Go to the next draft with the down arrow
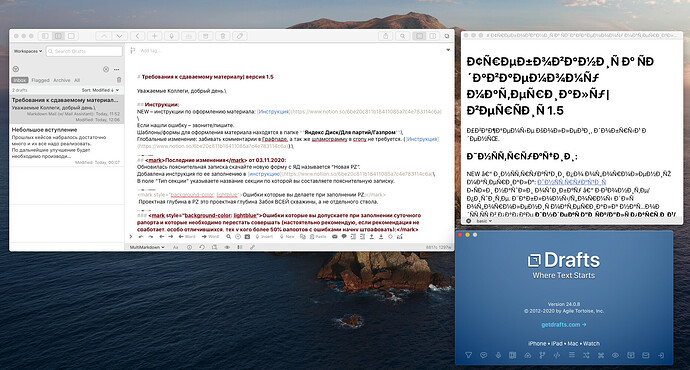 click(x=119, y=36)
